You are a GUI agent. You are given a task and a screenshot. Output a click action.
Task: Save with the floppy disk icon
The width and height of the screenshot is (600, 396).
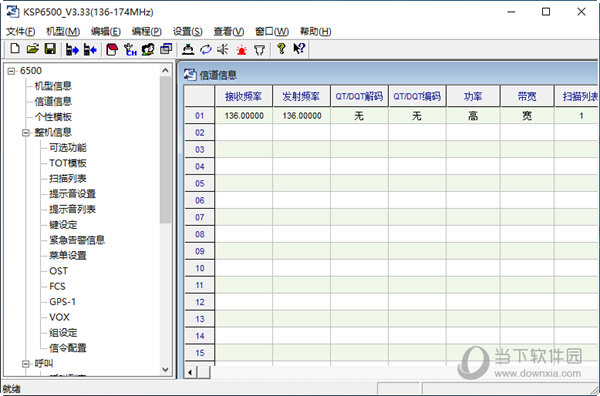pyautogui.click(x=51, y=49)
